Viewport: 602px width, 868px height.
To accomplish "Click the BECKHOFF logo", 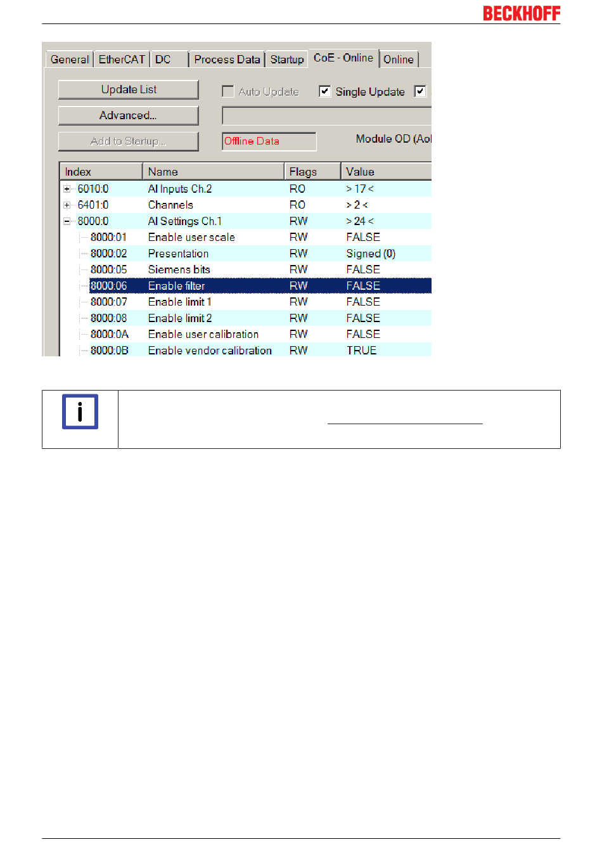I will [x=522, y=13].
